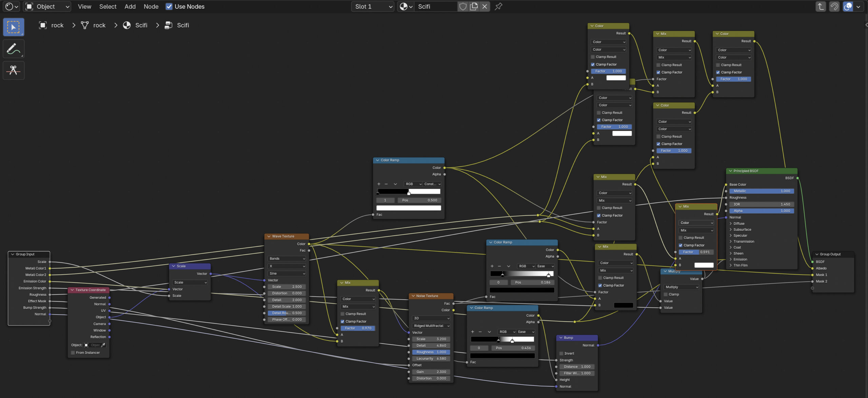Add stop in Color Ramp with Pos 0.436
Image resolution: width=868 pixels, height=398 pixels.
pos(473,331)
